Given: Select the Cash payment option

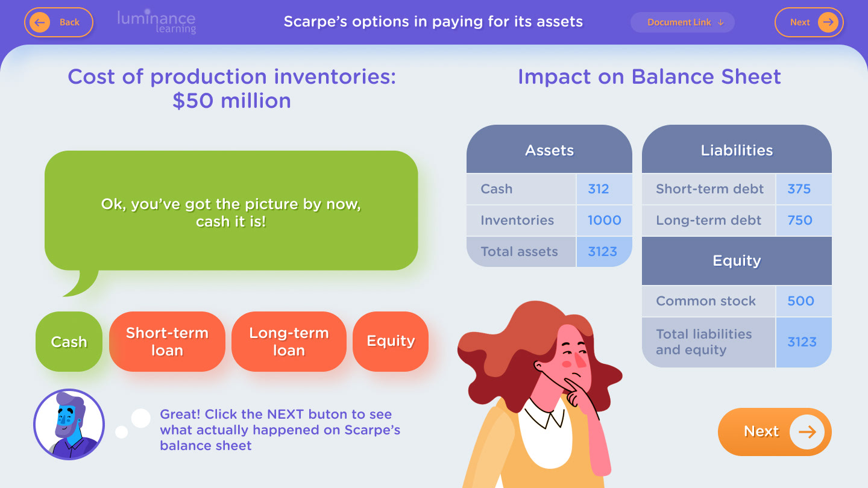Looking at the screenshot, I should [69, 342].
